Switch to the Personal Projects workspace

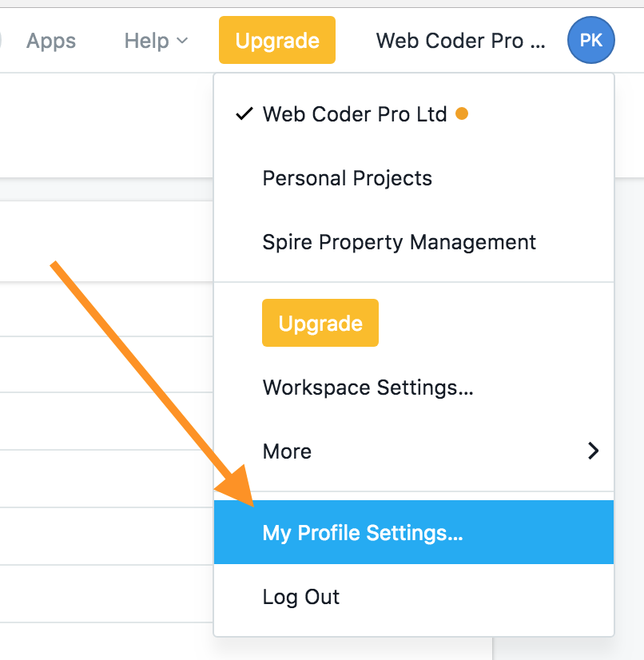[347, 178]
